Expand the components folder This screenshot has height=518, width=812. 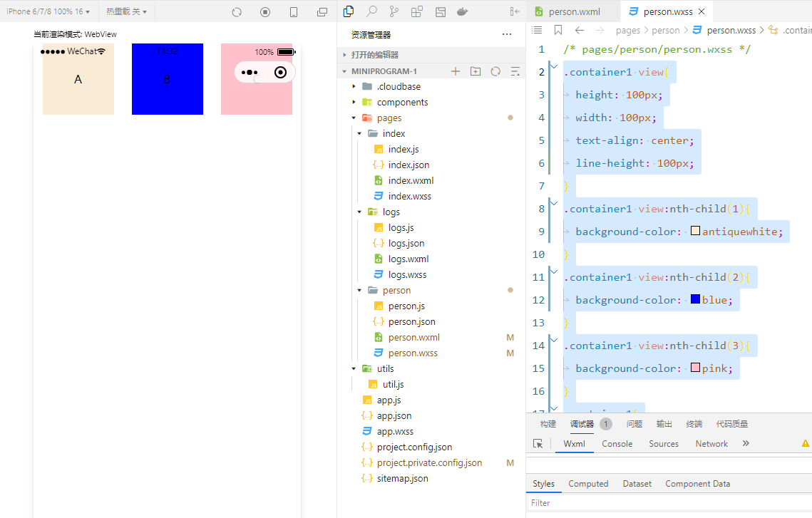pyautogui.click(x=354, y=103)
